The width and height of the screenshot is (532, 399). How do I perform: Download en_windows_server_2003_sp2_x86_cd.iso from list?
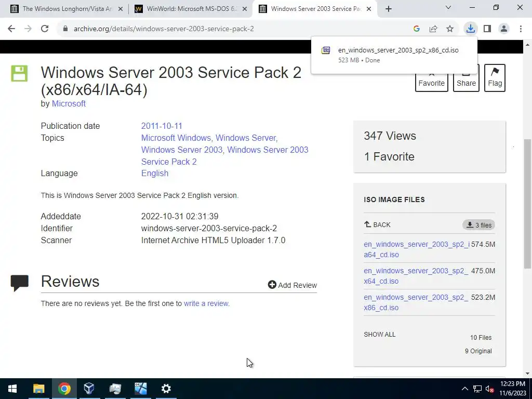point(416,302)
